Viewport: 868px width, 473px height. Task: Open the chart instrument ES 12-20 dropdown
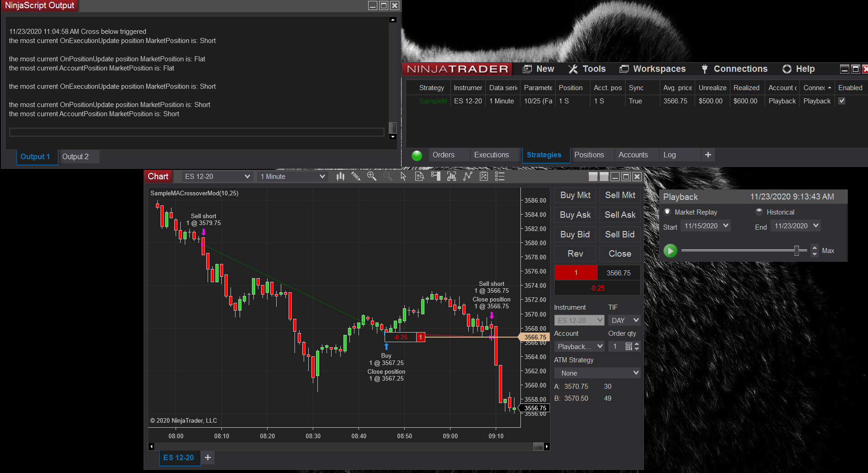(x=217, y=177)
